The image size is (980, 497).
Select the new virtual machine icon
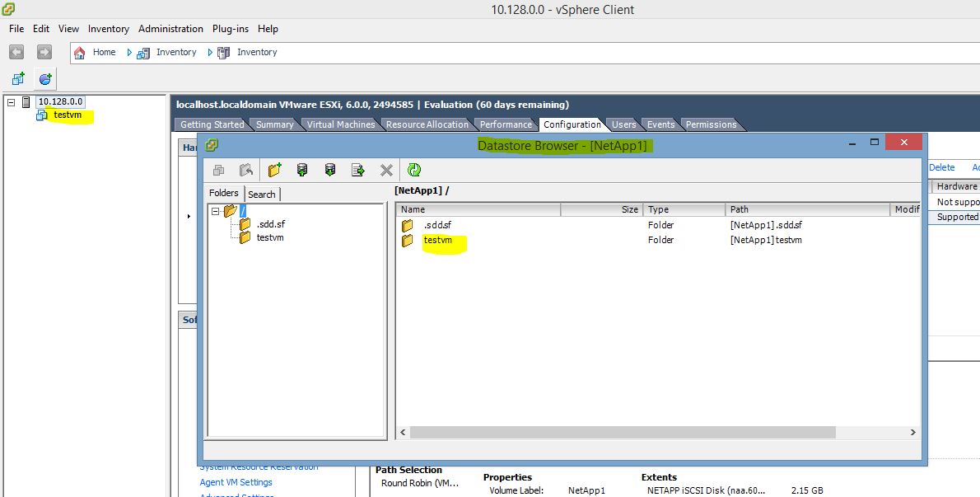point(17,79)
